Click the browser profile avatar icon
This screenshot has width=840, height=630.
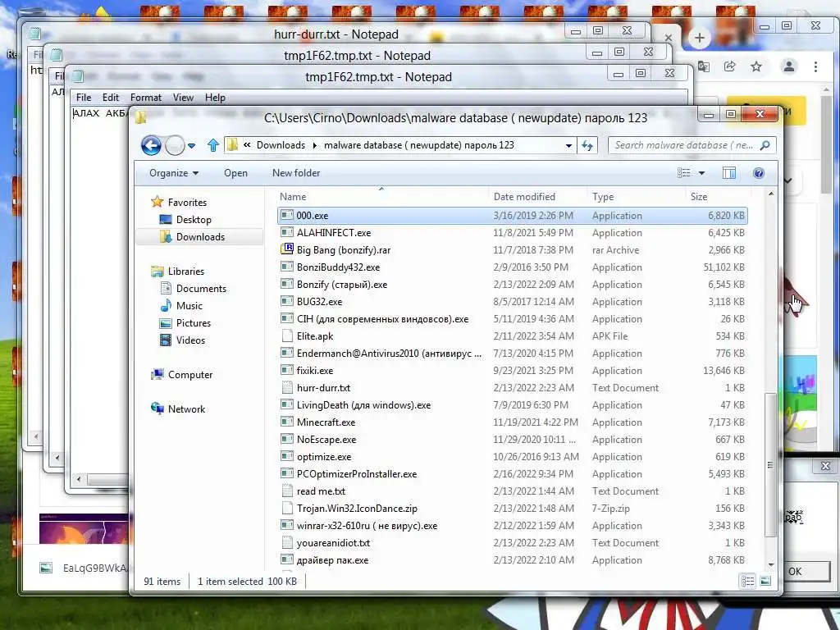[788, 66]
